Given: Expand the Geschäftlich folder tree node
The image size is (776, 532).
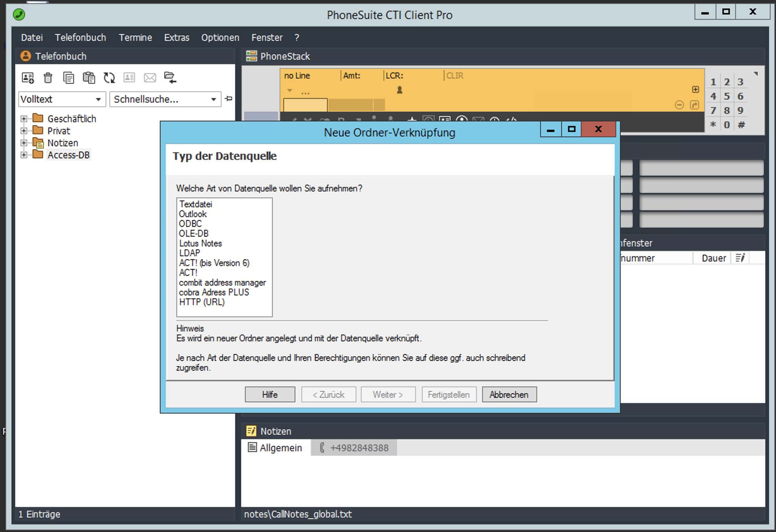Looking at the screenshot, I should coord(24,119).
